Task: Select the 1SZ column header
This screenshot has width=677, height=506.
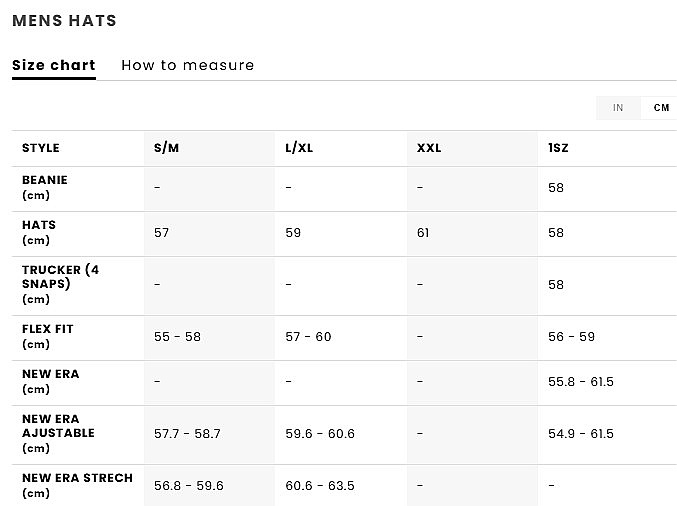Action: [x=558, y=148]
